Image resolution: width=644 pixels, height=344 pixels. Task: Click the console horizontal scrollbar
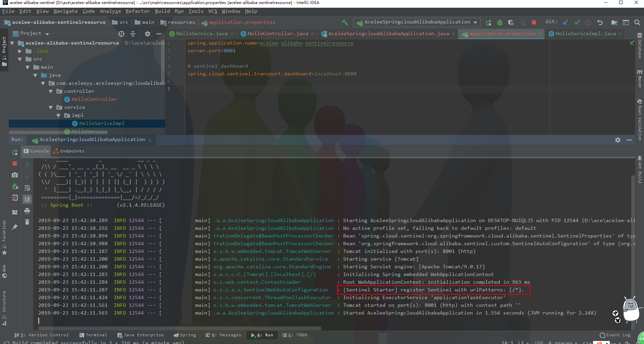(x=179, y=328)
